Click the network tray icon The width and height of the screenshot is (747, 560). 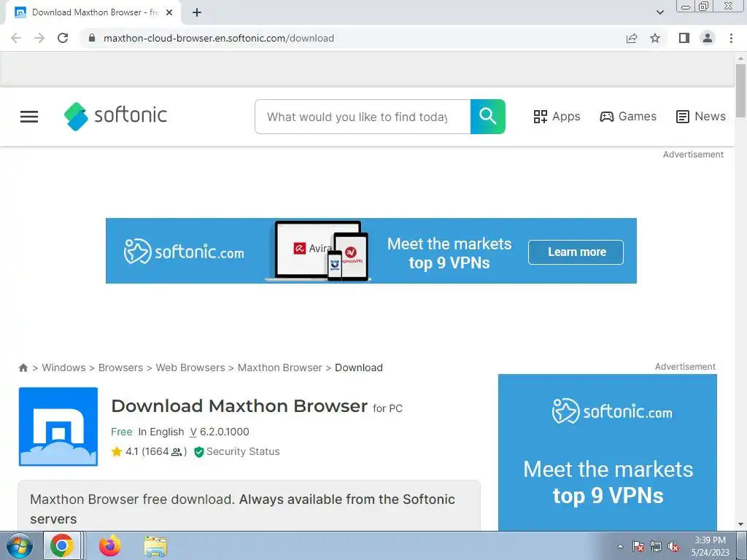656,546
